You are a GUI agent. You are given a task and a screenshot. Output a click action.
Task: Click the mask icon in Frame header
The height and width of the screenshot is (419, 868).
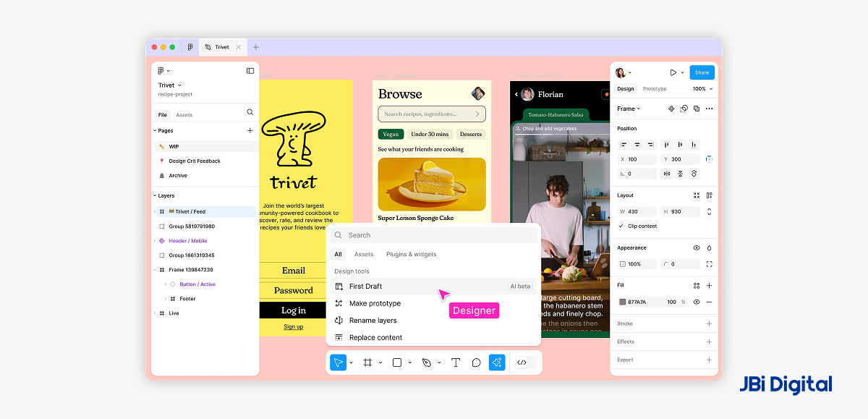(684, 109)
